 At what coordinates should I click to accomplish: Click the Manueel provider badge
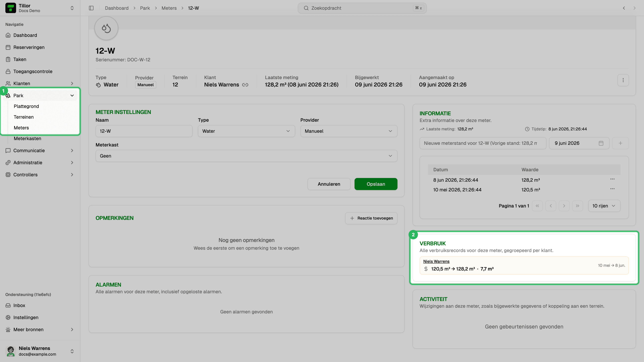click(x=146, y=85)
